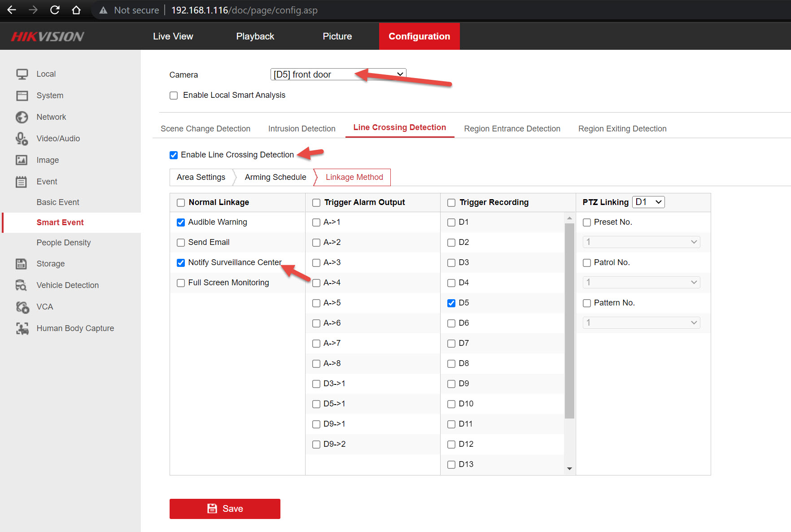This screenshot has height=532, width=791.
Task: Click the Vehicle Detection icon
Action: 22,285
